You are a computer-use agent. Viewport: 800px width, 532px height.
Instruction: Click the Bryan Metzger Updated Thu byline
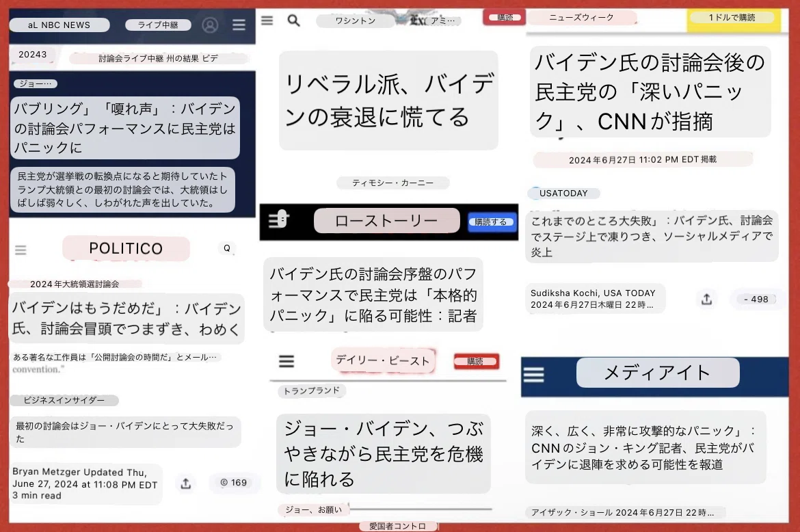tap(85, 483)
